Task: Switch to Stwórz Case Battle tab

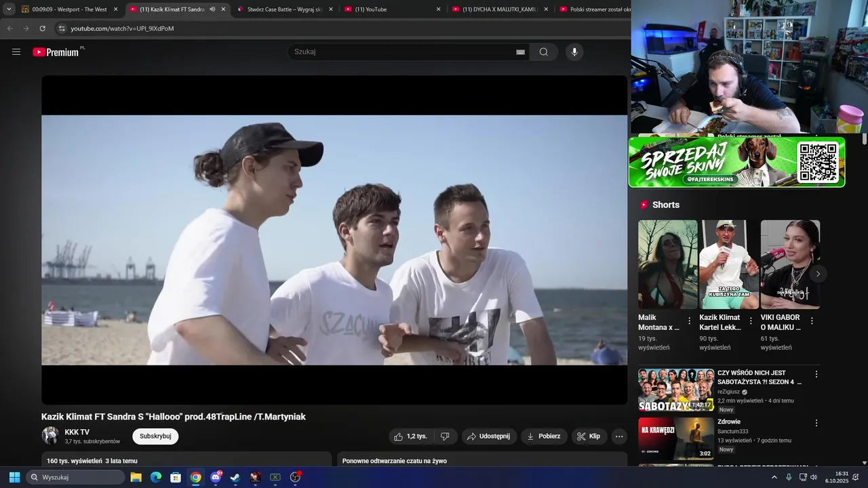Action: [x=285, y=9]
